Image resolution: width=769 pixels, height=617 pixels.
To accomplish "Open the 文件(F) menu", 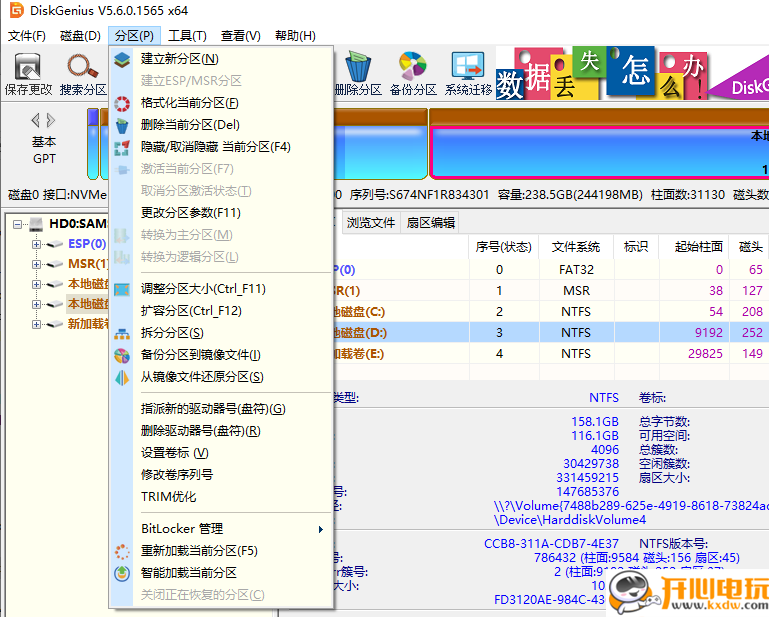I will click(27, 36).
